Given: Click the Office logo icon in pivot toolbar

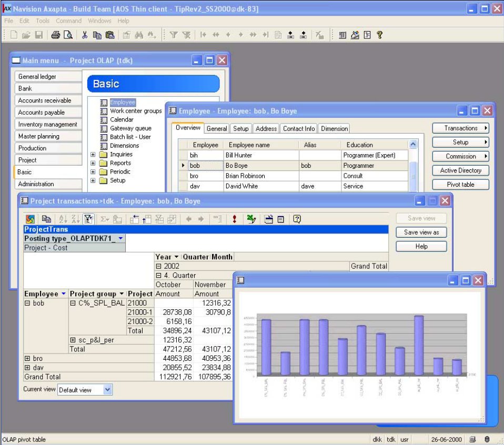Looking at the screenshot, I should point(30,219).
